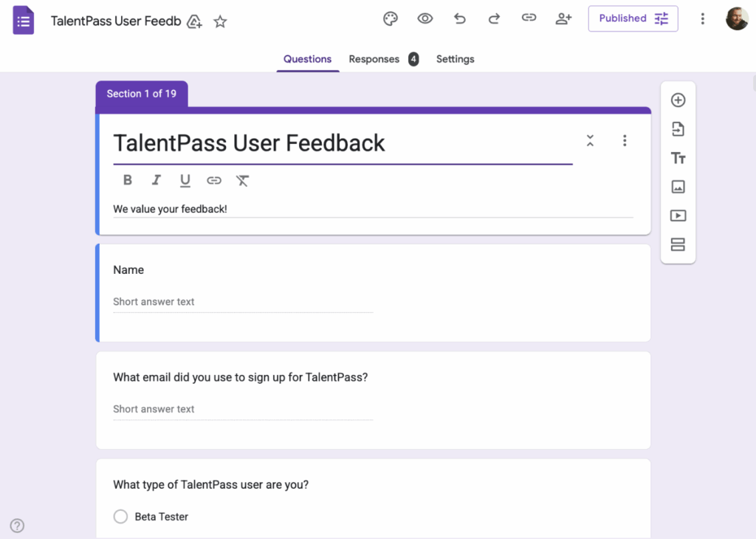
Task: Remove text formatting
Action: click(242, 180)
